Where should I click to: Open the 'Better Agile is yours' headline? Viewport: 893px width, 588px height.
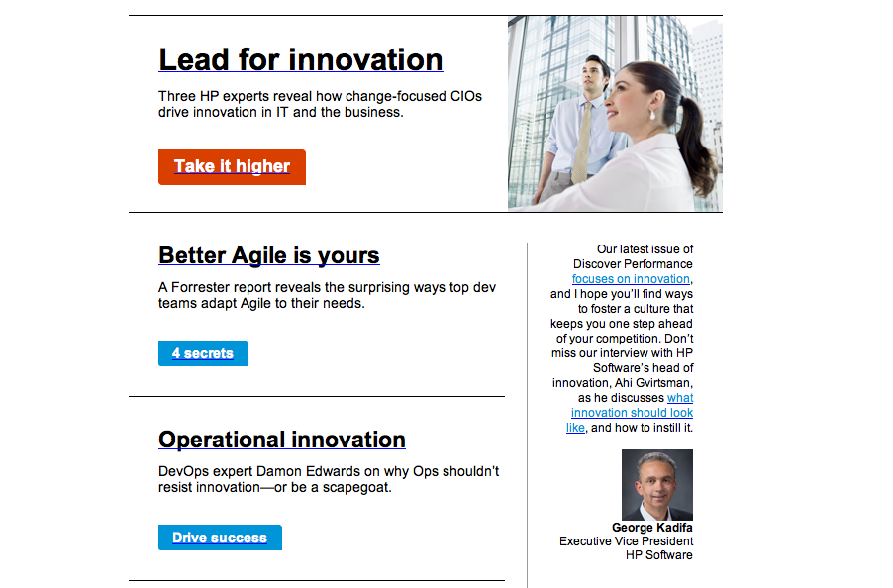coord(269,255)
